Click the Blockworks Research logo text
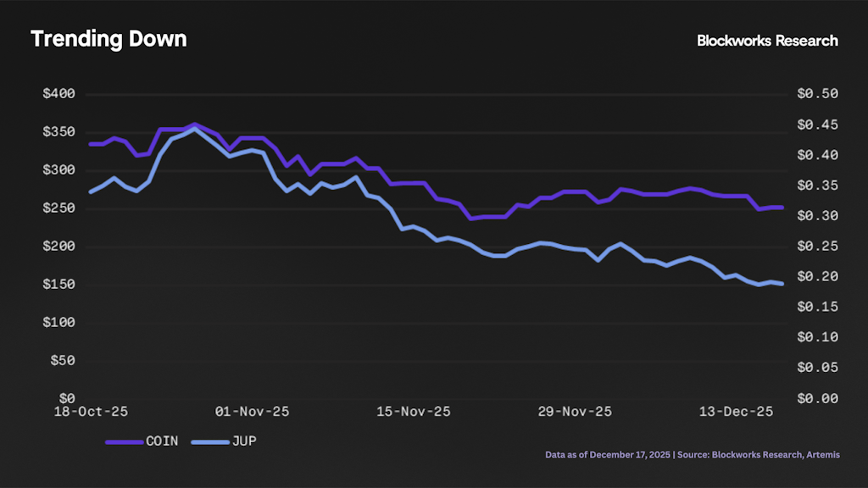This screenshot has height=488, width=868. [767, 41]
